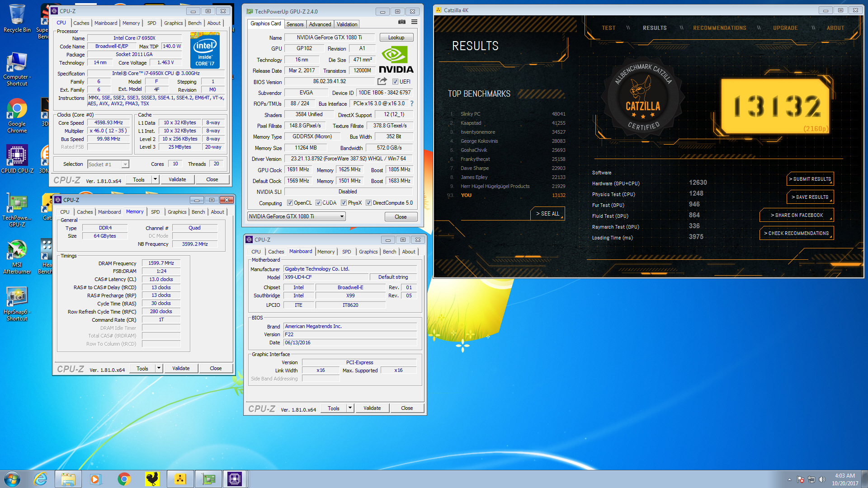This screenshot has height=488, width=868.
Task: Click the Core Speed 4598.93 MHz value
Action: tap(108, 123)
